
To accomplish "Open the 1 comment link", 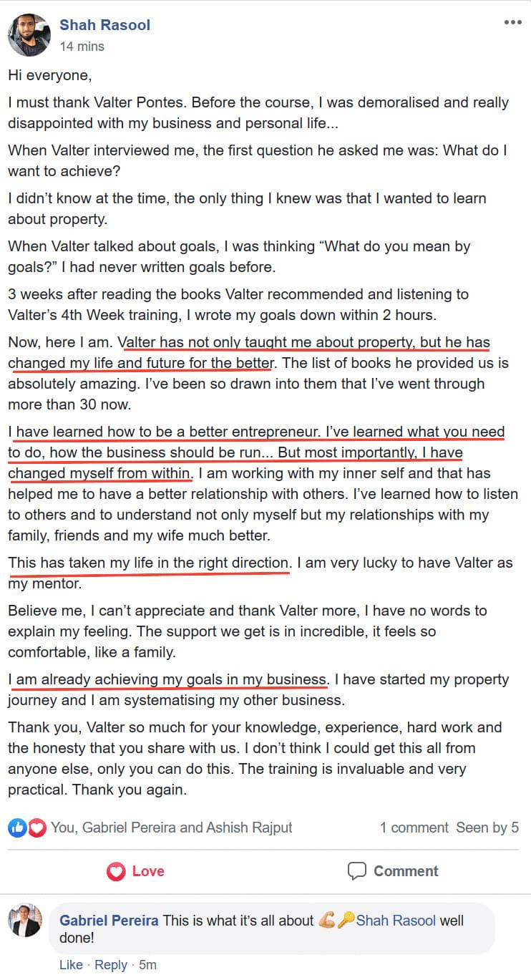I will pos(414,828).
